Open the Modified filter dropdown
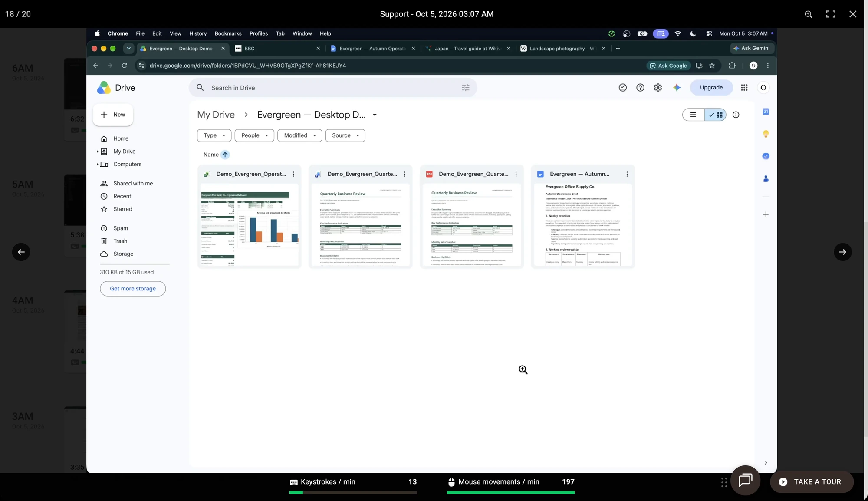The width and height of the screenshot is (868, 501). (x=299, y=135)
